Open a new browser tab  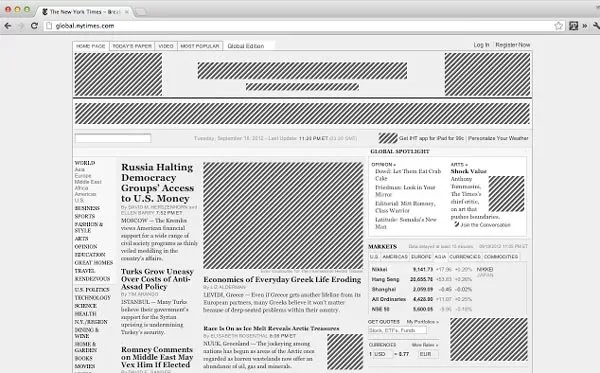(x=141, y=12)
